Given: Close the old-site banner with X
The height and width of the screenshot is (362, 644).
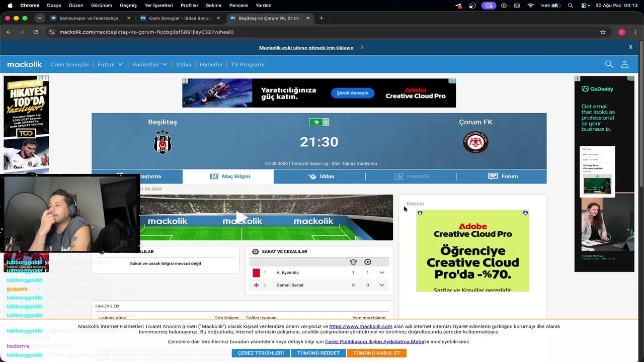Looking at the screenshot, I should pos(630,47).
